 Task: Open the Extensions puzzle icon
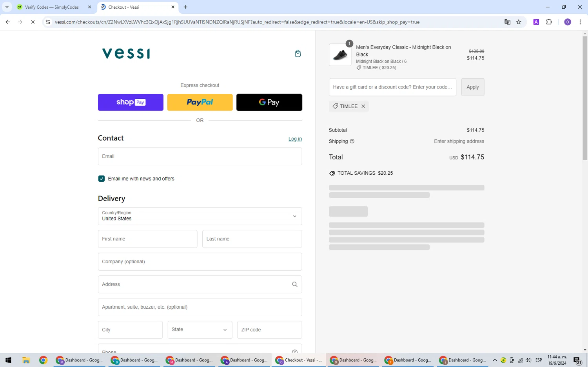pyautogui.click(x=549, y=22)
